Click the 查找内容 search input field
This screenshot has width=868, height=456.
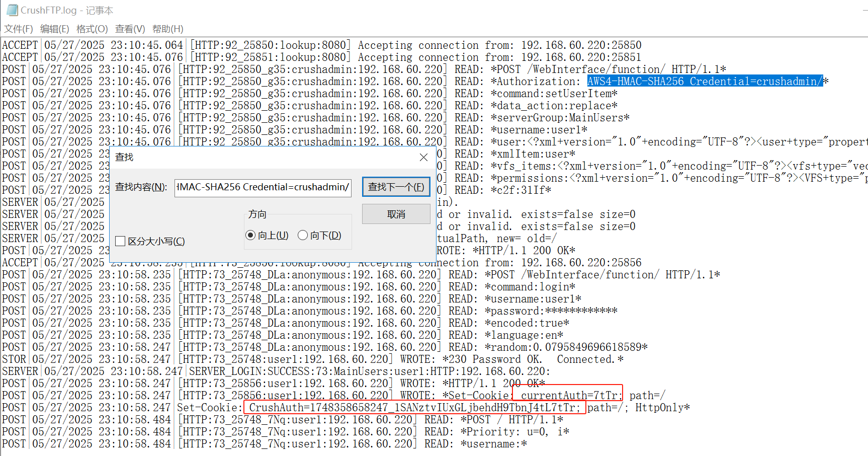(263, 187)
